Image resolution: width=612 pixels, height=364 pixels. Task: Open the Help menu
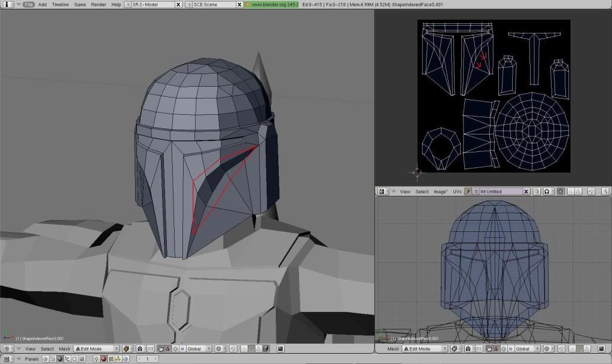[x=116, y=4]
